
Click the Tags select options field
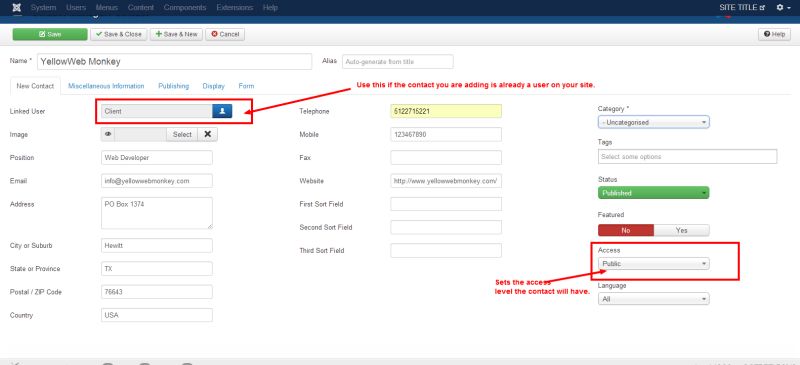pos(687,157)
